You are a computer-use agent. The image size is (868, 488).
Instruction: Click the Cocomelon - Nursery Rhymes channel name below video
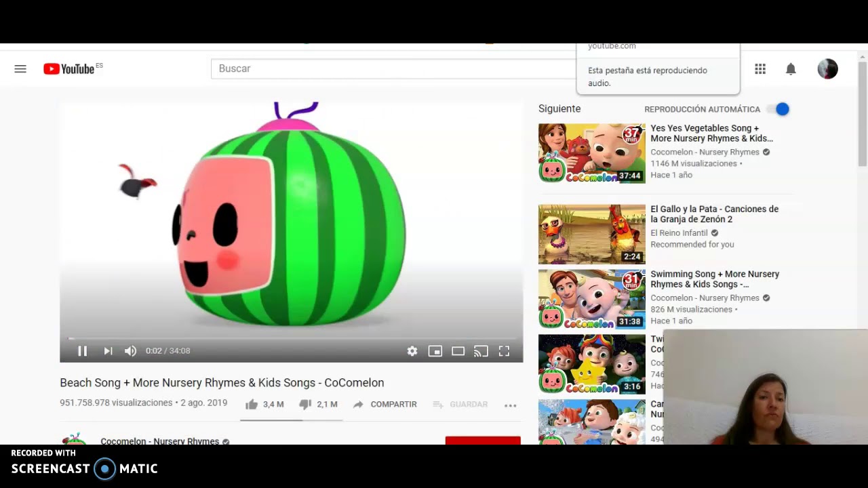pos(160,441)
